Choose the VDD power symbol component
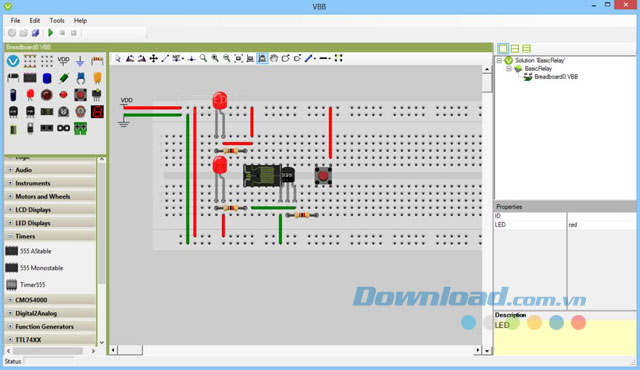The width and height of the screenshot is (640, 370). [63, 61]
